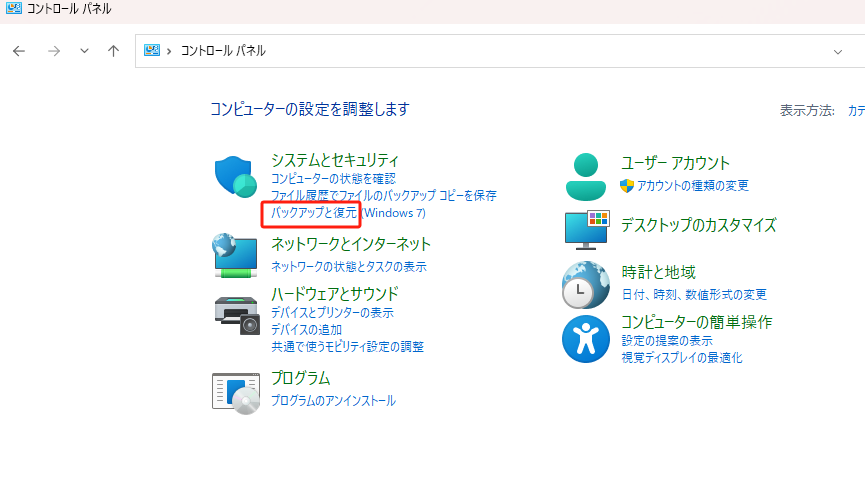Expand the address bar breadcrumb chevron

tap(170, 51)
